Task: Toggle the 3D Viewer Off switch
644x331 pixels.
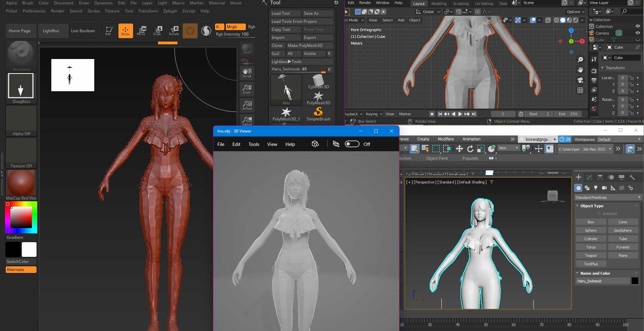Action: [x=352, y=144]
